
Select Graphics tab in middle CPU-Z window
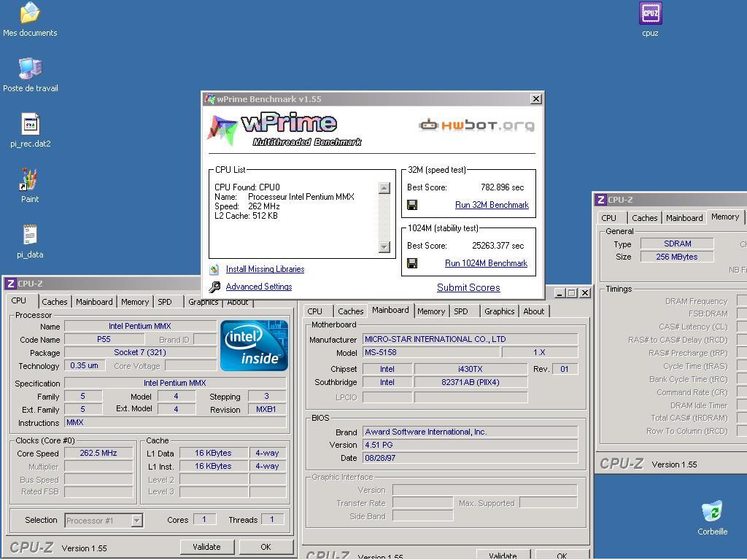499,311
